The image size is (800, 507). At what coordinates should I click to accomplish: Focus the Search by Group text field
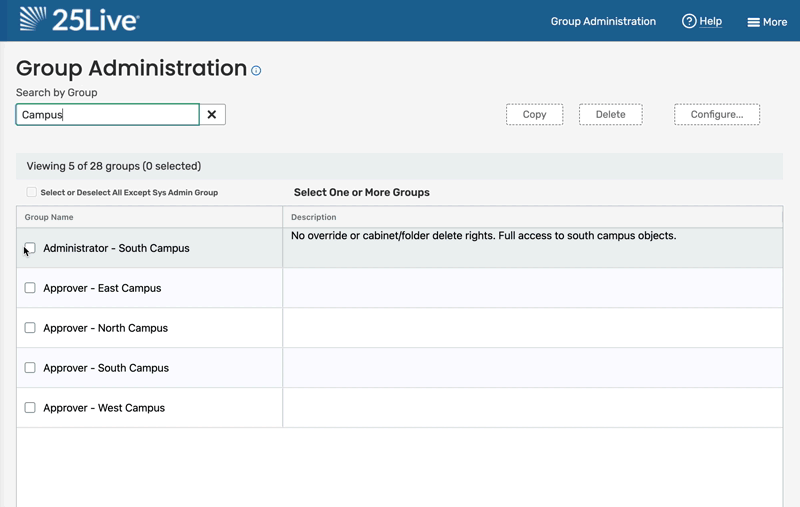[107, 115]
